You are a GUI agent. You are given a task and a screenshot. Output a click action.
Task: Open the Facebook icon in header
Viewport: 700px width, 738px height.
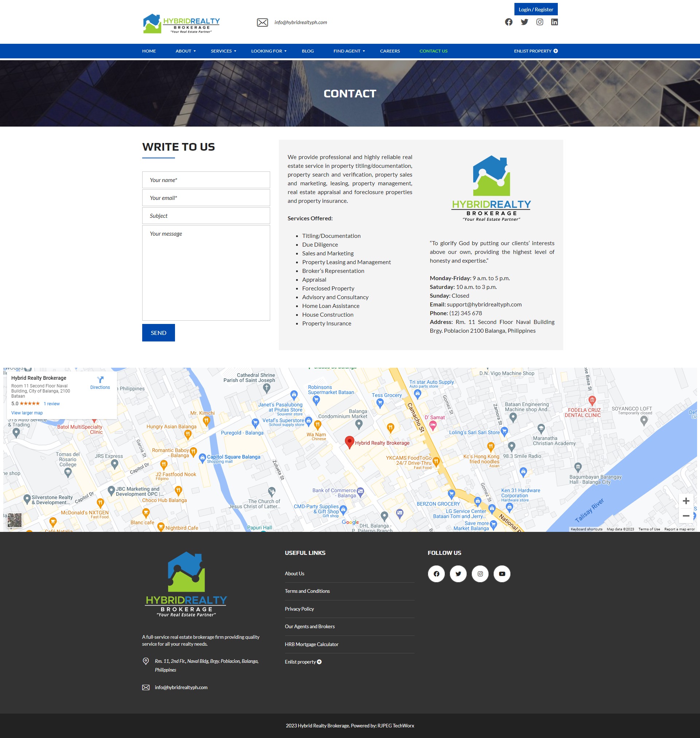(509, 22)
